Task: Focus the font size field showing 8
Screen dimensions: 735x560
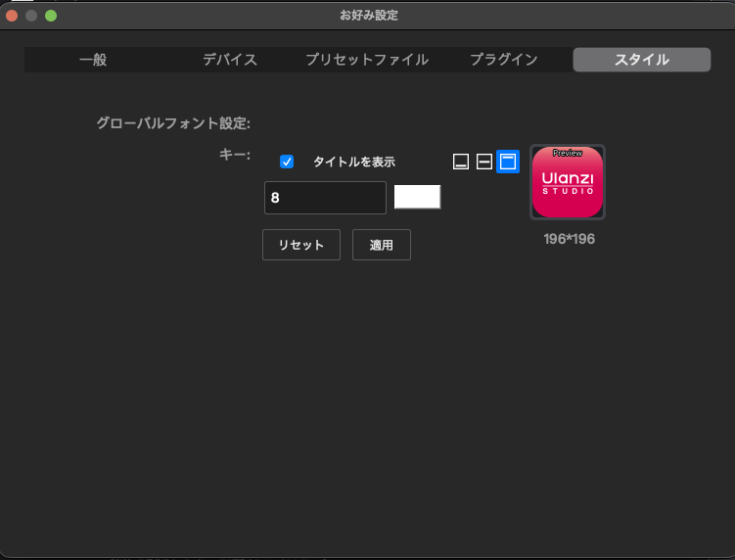Action: point(325,198)
